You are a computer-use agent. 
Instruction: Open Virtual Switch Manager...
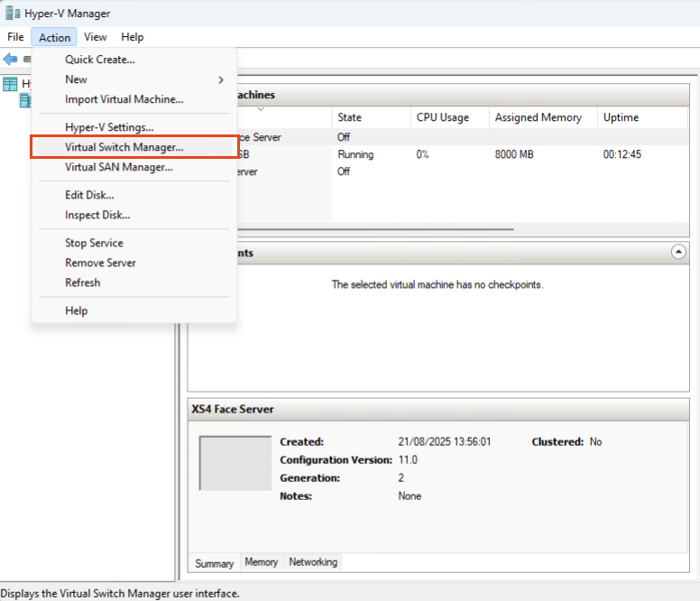pyautogui.click(x=134, y=147)
